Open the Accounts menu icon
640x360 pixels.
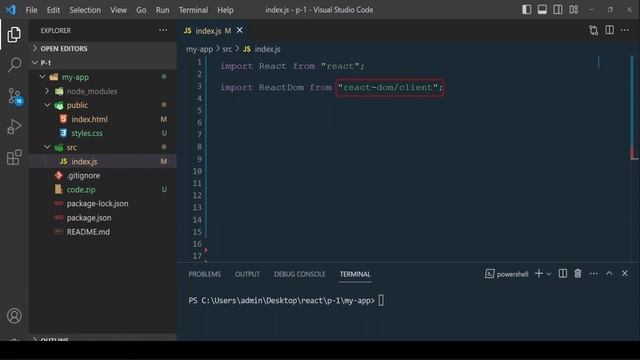pyautogui.click(x=14, y=316)
